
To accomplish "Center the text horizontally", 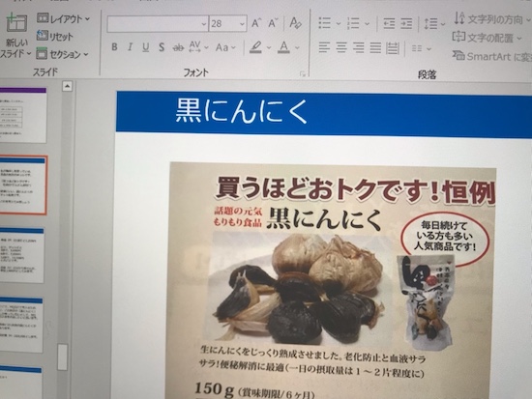I will (341, 47).
